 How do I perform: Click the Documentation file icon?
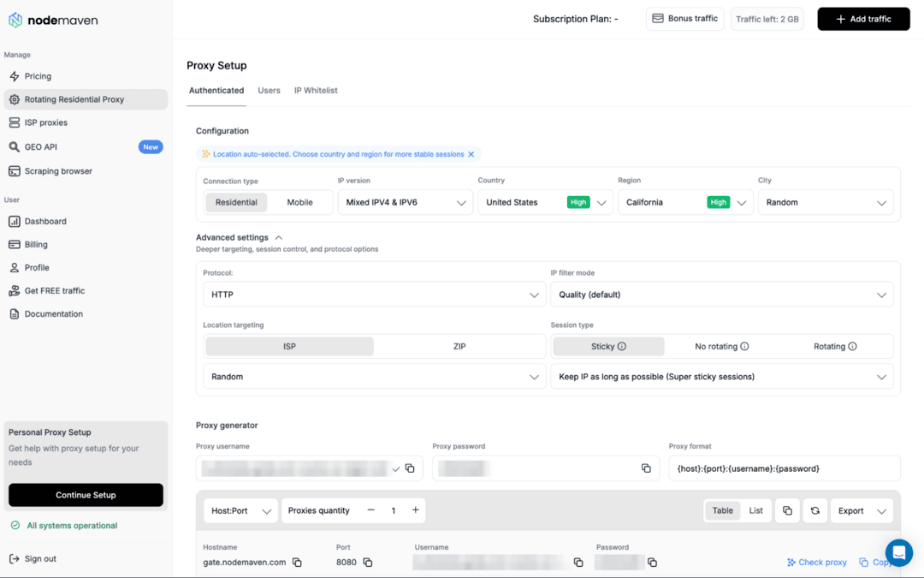tap(15, 313)
